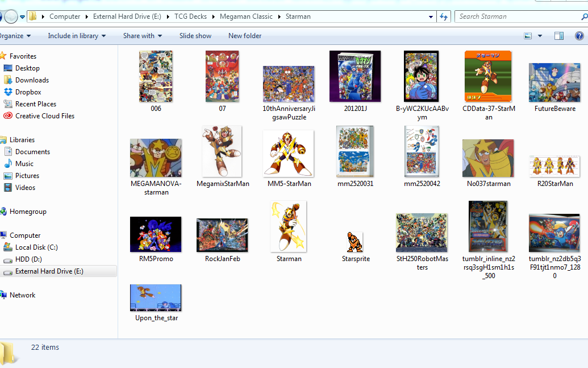Open Include in library dropdown
Image resolution: width=588 pixels, height=368 pixels.
[77, 36]
